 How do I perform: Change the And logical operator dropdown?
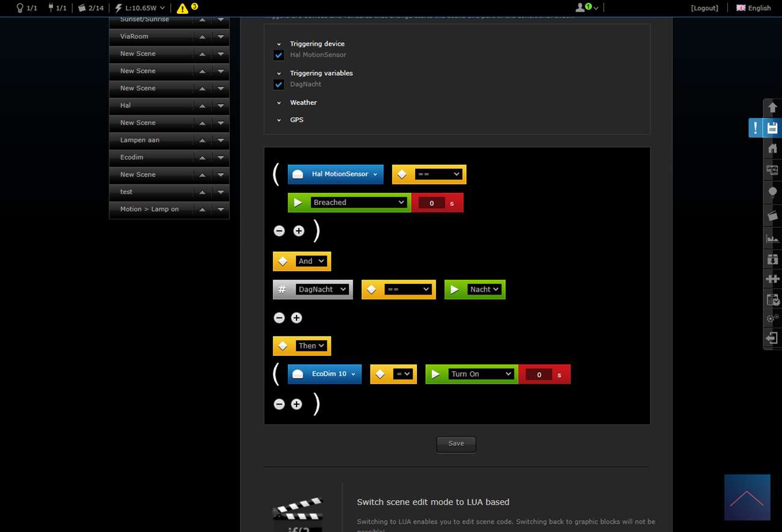(x=311, y=261)
